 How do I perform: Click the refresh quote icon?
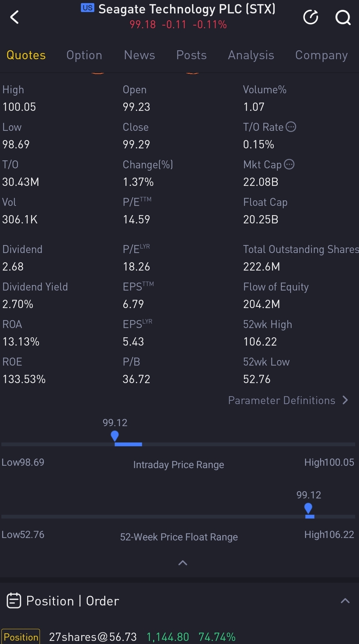[x=310, y=17]
